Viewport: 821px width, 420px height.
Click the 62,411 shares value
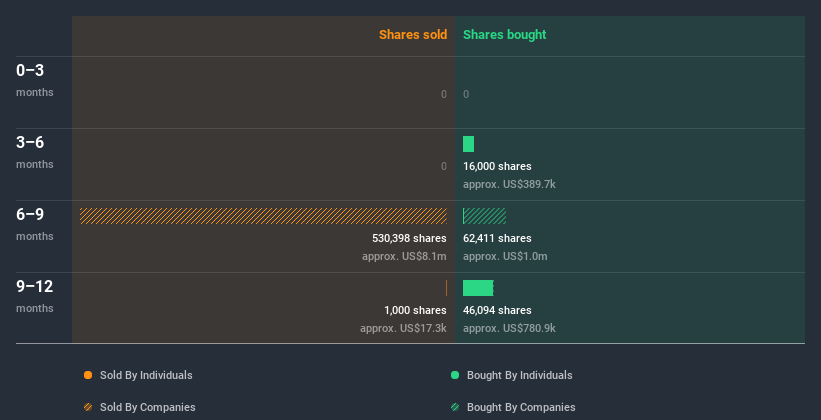[497, 238]
